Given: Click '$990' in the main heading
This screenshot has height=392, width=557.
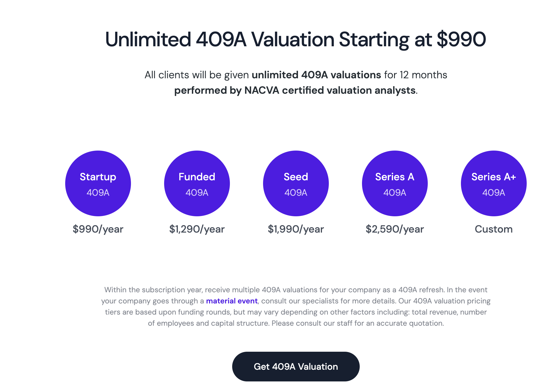Looking at the screenshot, I should point(461,39).
